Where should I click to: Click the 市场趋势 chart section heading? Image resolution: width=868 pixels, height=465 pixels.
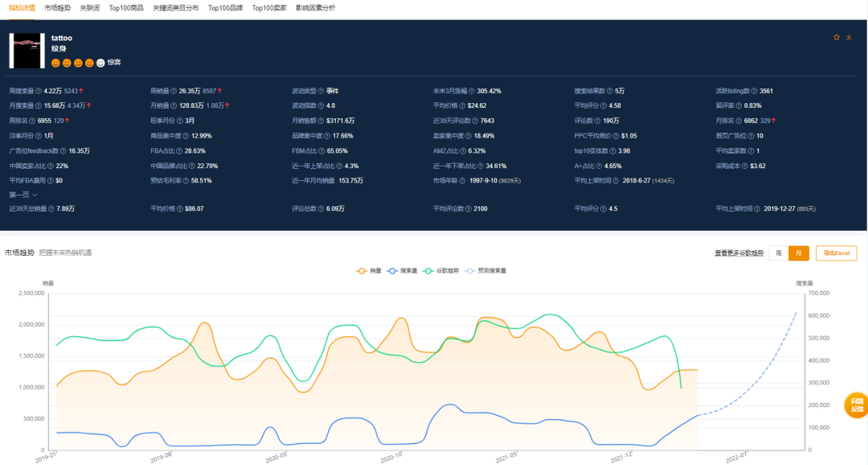click(x=19, y=253)
